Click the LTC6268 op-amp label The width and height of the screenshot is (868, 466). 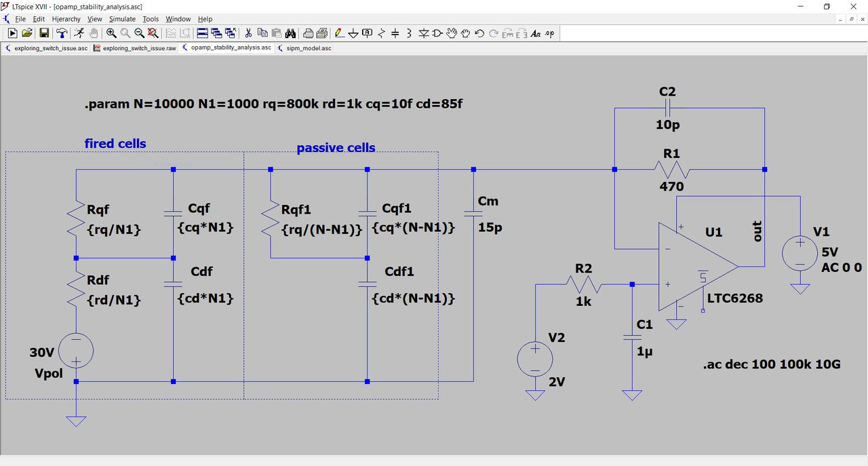click(735, 298)
